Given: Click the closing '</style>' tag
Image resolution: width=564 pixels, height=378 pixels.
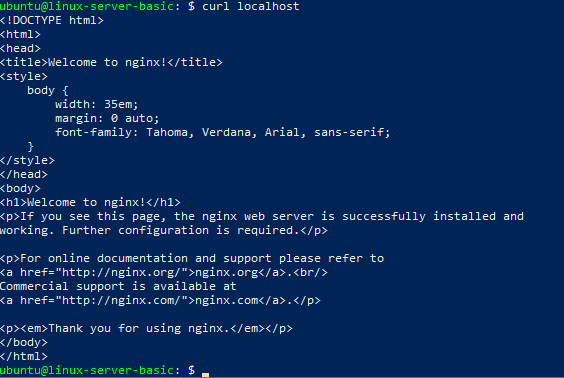Looking at the screenshot, I should (27, 160).
